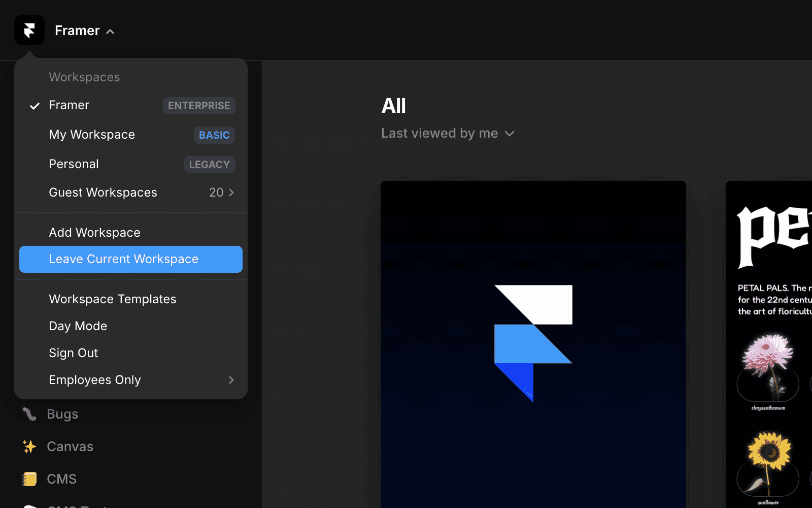Expand the Employees Only submenu
This screenshot has width=812, height=508.
95,379
